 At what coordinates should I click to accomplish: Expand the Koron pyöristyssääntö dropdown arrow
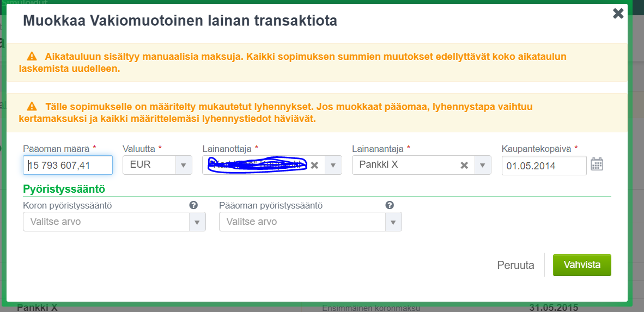(x=197, y=222)
